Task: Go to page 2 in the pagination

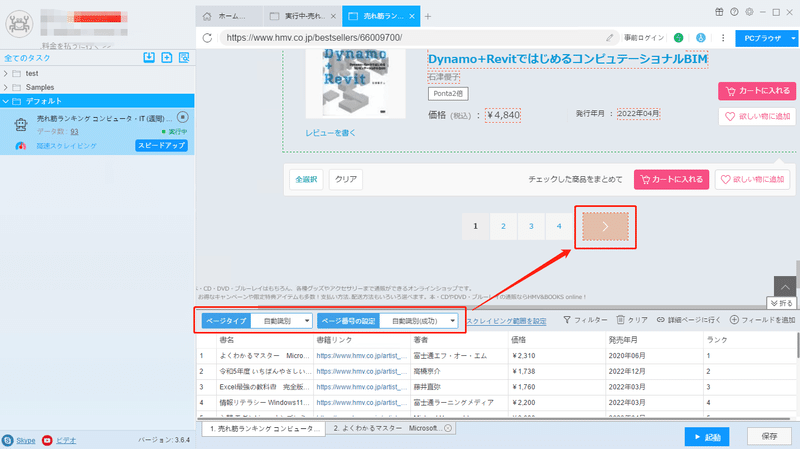Action: click(x=503, y=226)
